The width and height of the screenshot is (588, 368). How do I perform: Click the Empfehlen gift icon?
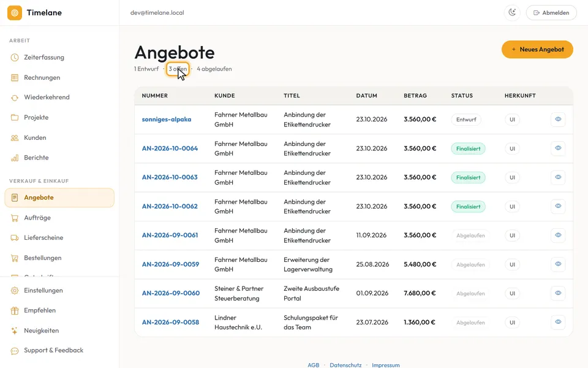pos(15,310)
